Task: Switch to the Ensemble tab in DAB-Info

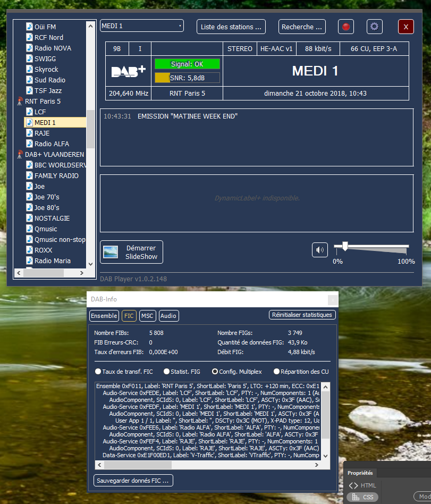Action: pyautogui.click(x=104, y=316)
